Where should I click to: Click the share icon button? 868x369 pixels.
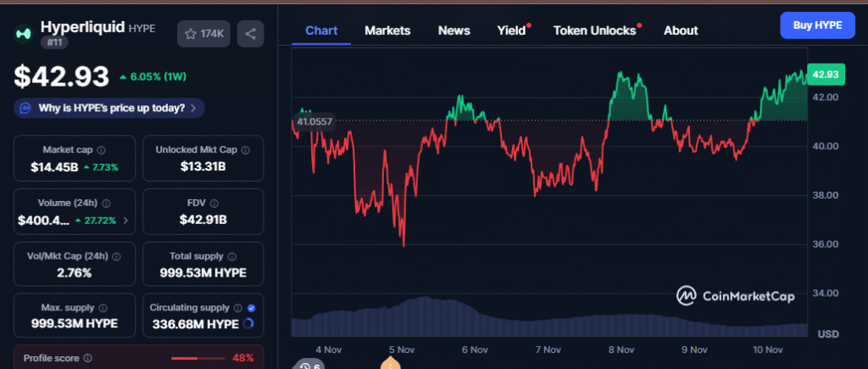tap(250, 34)
